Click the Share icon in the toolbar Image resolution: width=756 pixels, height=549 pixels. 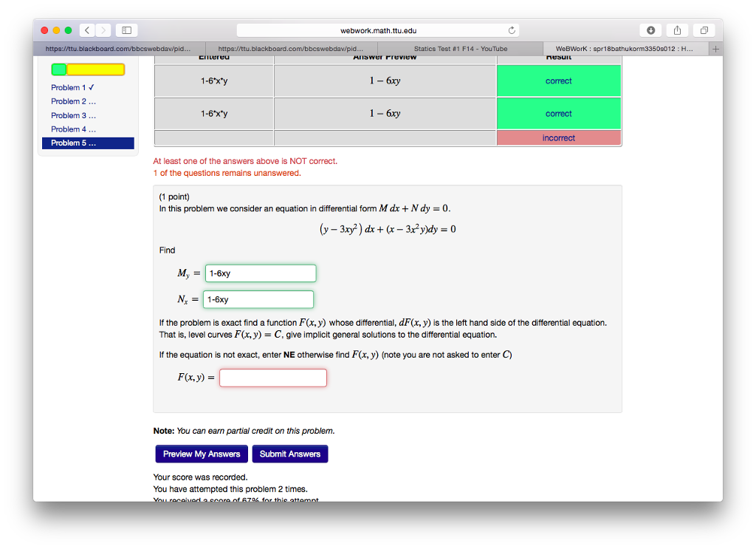tap(677, 30)
